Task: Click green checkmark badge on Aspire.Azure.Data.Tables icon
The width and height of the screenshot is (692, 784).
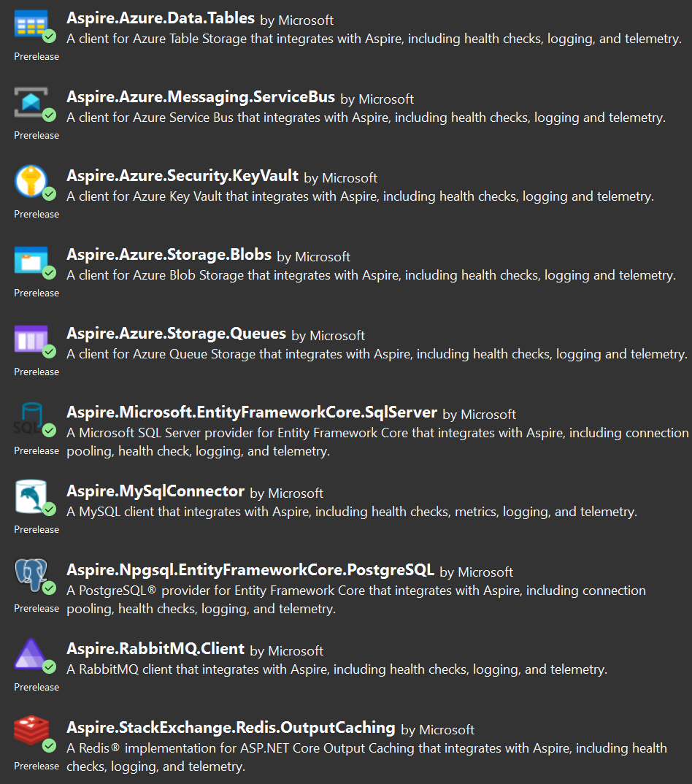Action: 49,36
